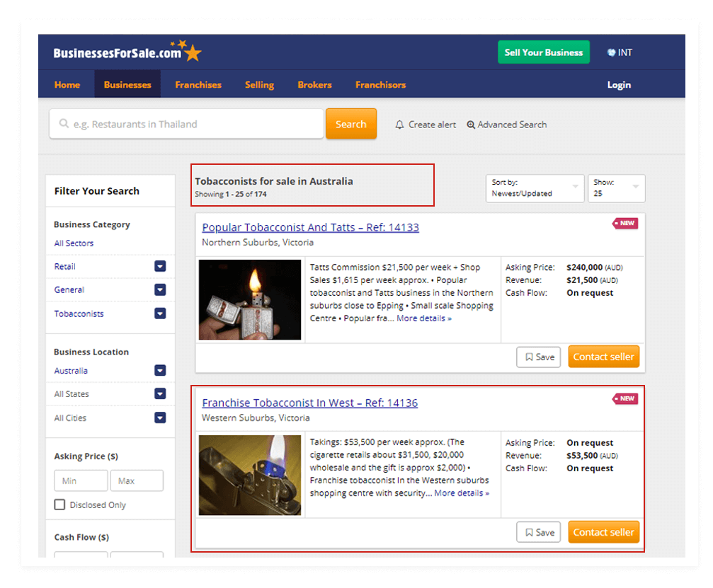Click the General category link
The height and width of the screenshot is (588, 713).
pyautogui.click(x=69, y=289)
